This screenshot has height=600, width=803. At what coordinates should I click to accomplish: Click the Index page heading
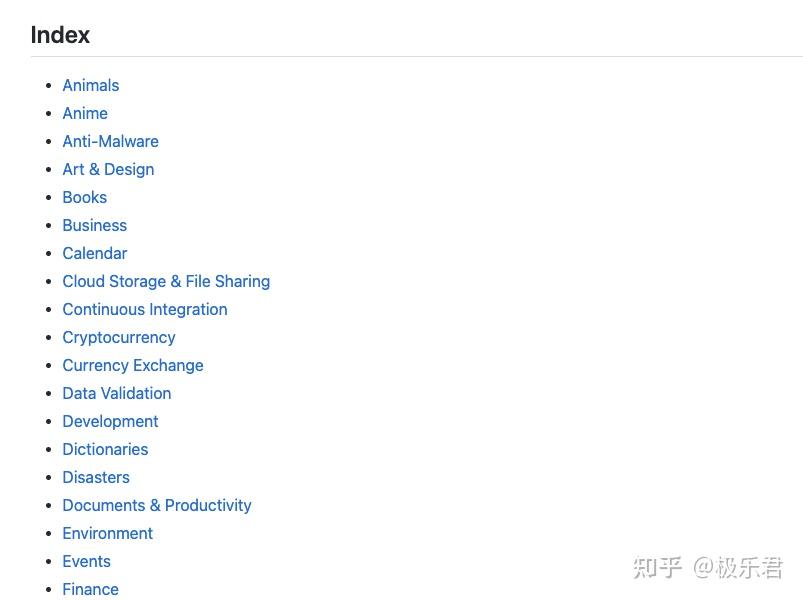[x=60, y=35]
